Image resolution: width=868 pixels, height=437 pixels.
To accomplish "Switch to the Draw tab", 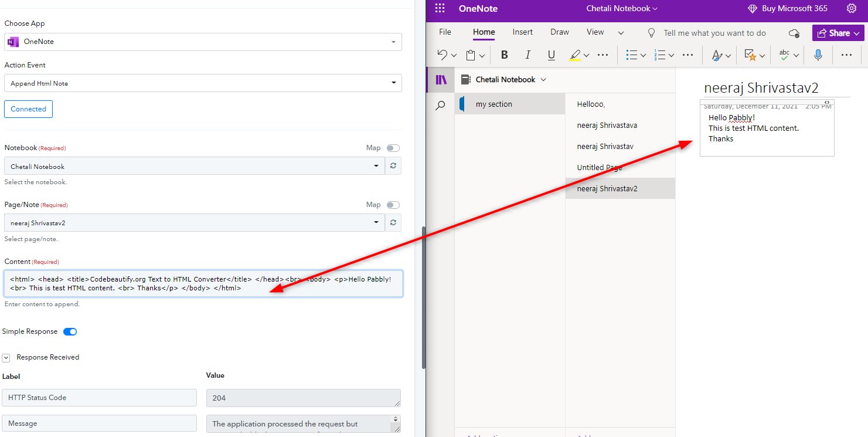I will (560, 32).
